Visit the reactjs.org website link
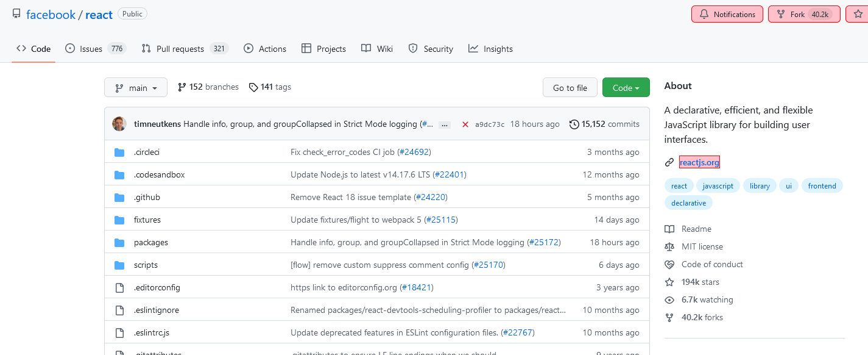 tap(699, 162)
